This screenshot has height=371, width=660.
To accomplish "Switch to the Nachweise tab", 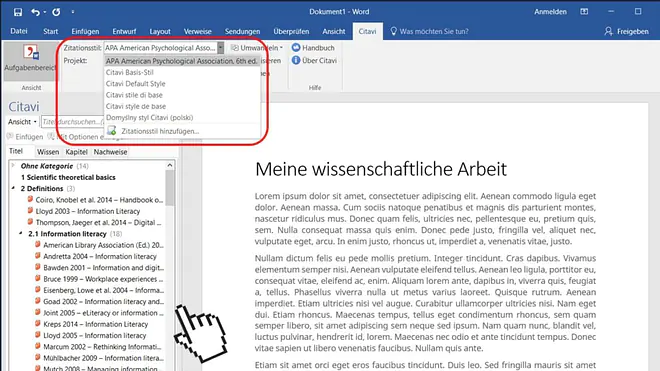I will tap(110, 152).
